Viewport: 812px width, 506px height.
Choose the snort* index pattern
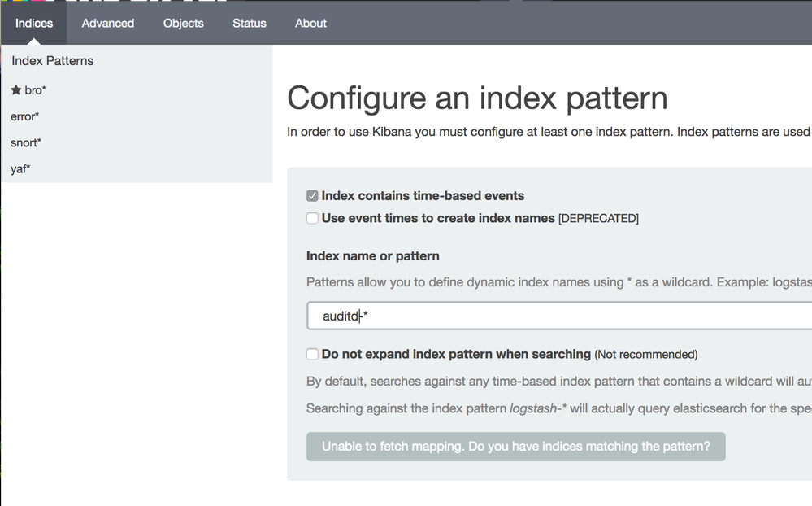coord(26,142)
